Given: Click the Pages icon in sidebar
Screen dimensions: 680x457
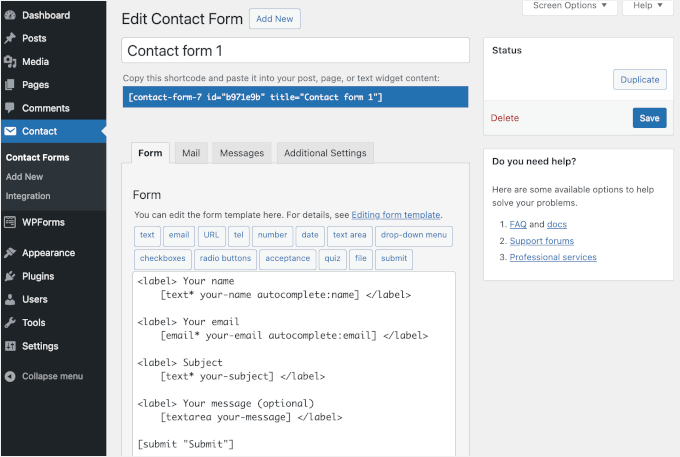Looking at the screenshot, I should 10,85.
